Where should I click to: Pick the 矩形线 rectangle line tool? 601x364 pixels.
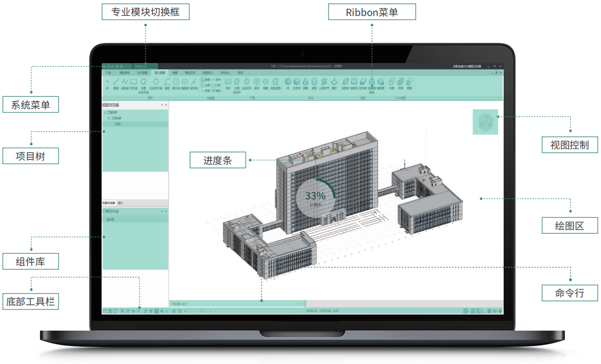[x=134, y=84]
